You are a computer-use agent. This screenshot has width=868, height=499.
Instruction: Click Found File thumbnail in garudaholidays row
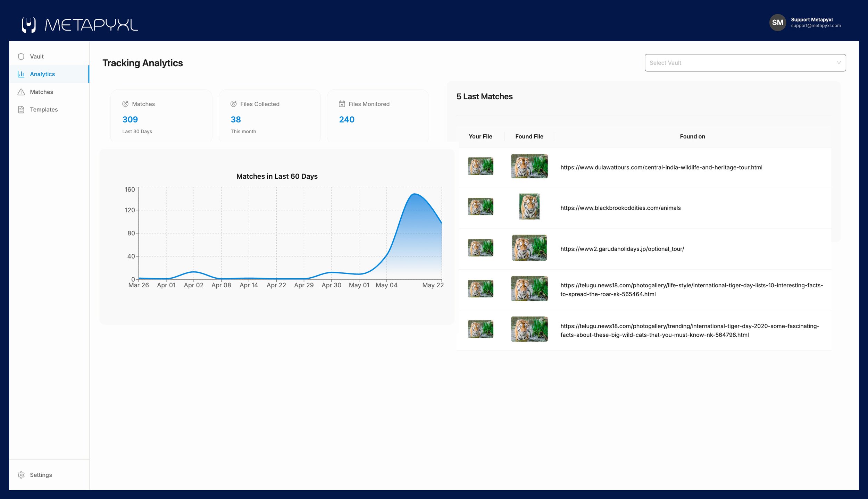pos(529,248)
